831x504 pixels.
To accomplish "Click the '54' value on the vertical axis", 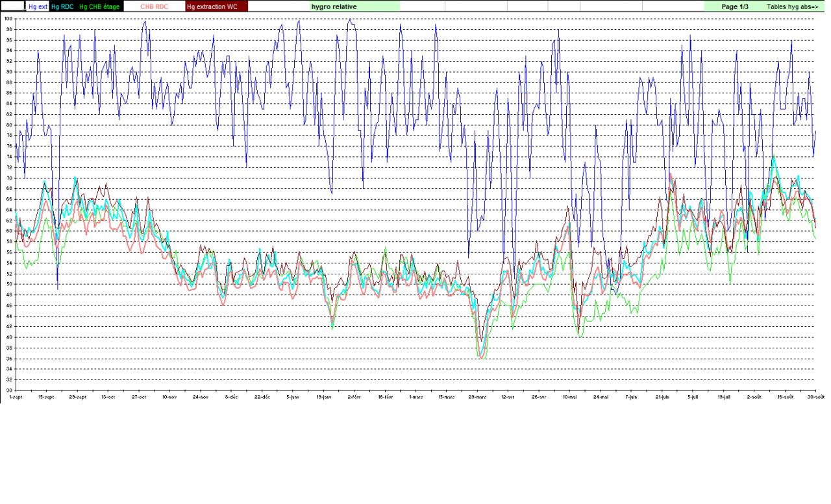I will [x=9, y=263].
